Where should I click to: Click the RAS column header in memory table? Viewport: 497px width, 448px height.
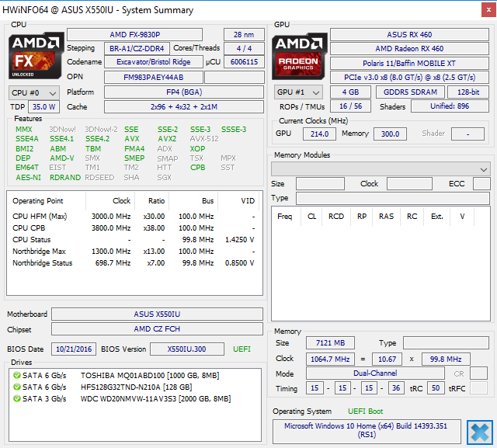pyautogui.click(x=386, y=217)
